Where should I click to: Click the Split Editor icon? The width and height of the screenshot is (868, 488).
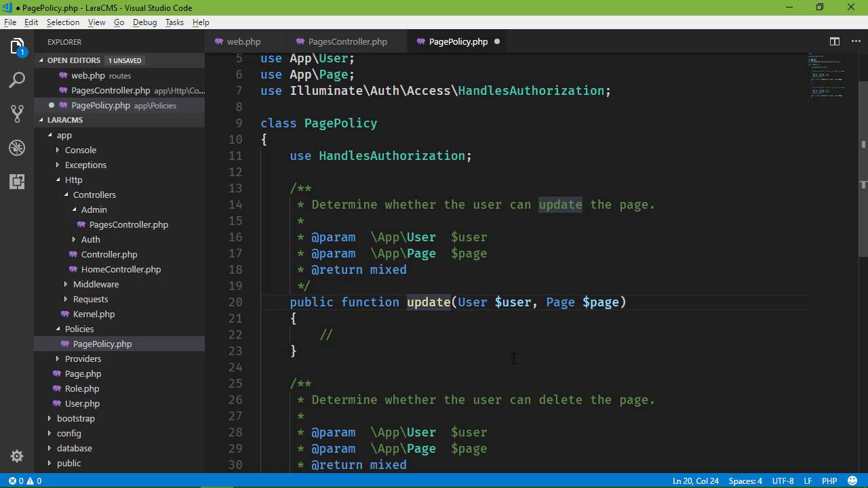click(835, 41)
